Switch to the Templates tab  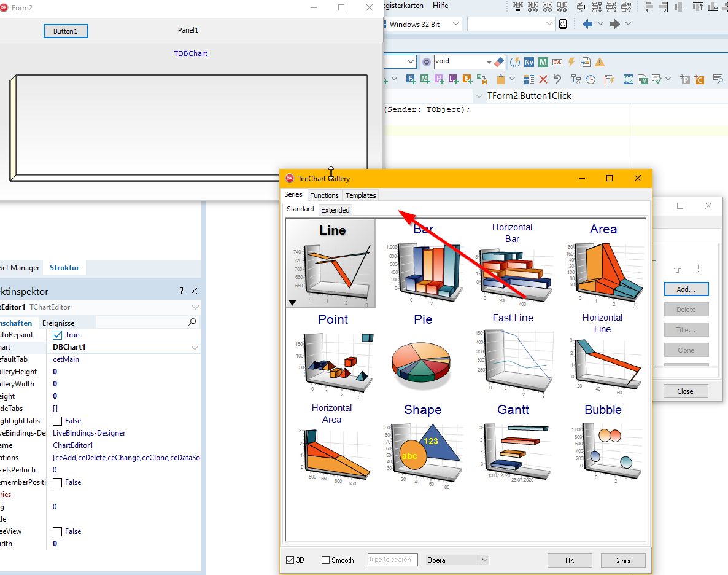pyautogui.click(x=361, y=195)
